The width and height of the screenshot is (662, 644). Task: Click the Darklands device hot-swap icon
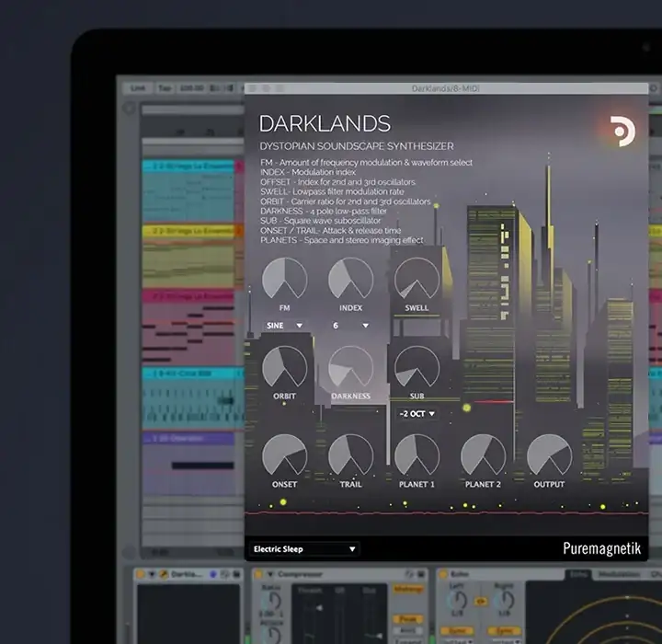pos(225,574)
